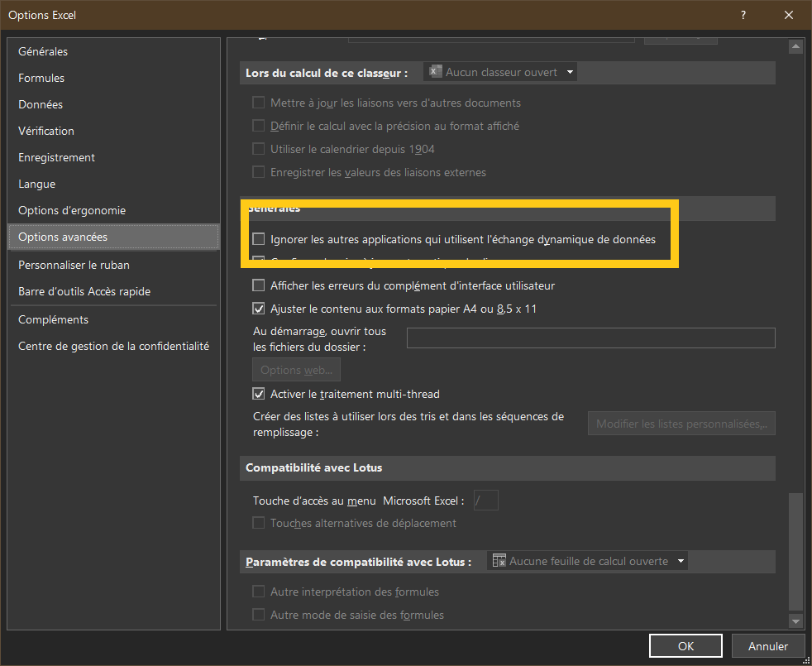Click the Excel workbook icon in dropdown
This screenshot has height=666, width=812.
tap(436, 72)
